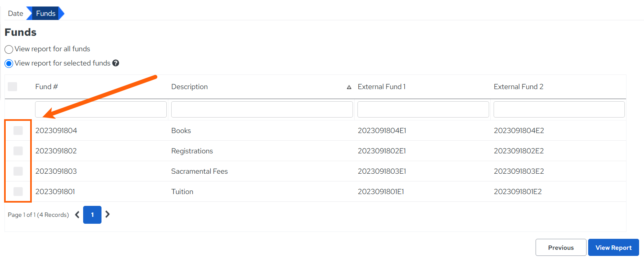Sort by External Fund 2 column header
Image resolution: width=644 pixels, height=262 pixels.
coord(518,87)
